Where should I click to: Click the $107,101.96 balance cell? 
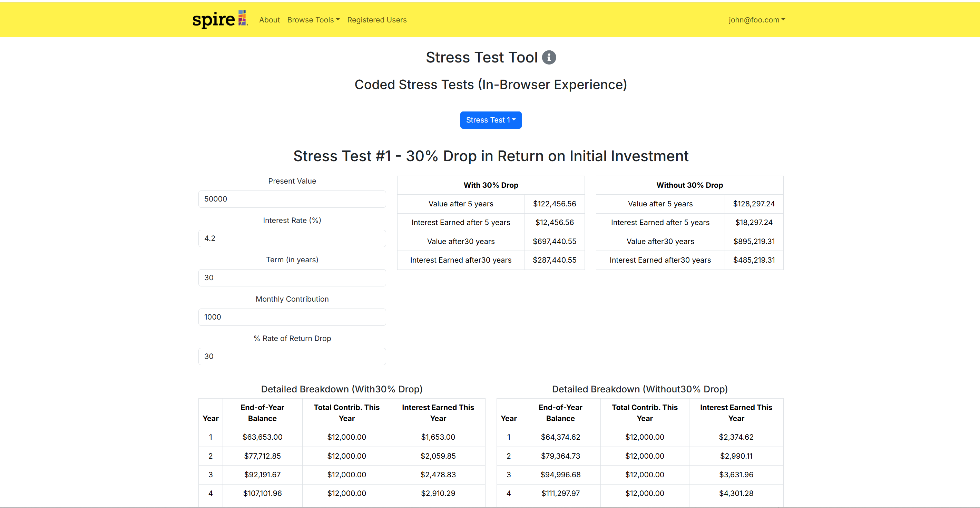[x=263, y=493]
